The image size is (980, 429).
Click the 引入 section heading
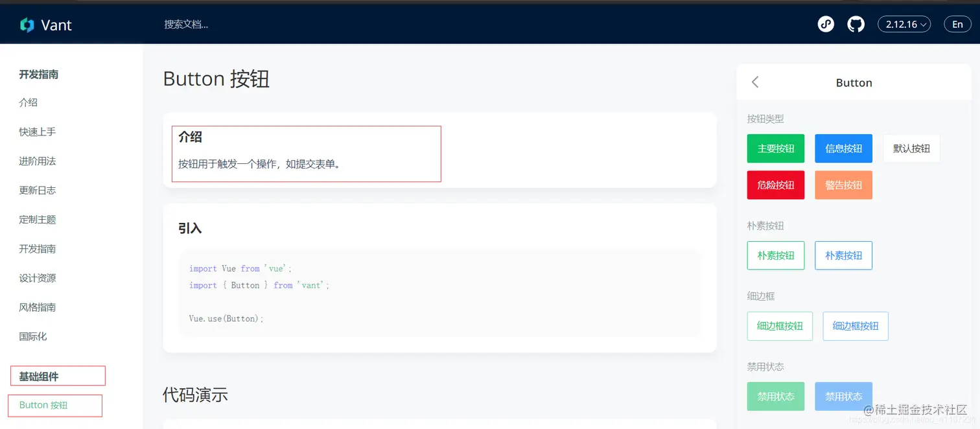pos(191,228)
